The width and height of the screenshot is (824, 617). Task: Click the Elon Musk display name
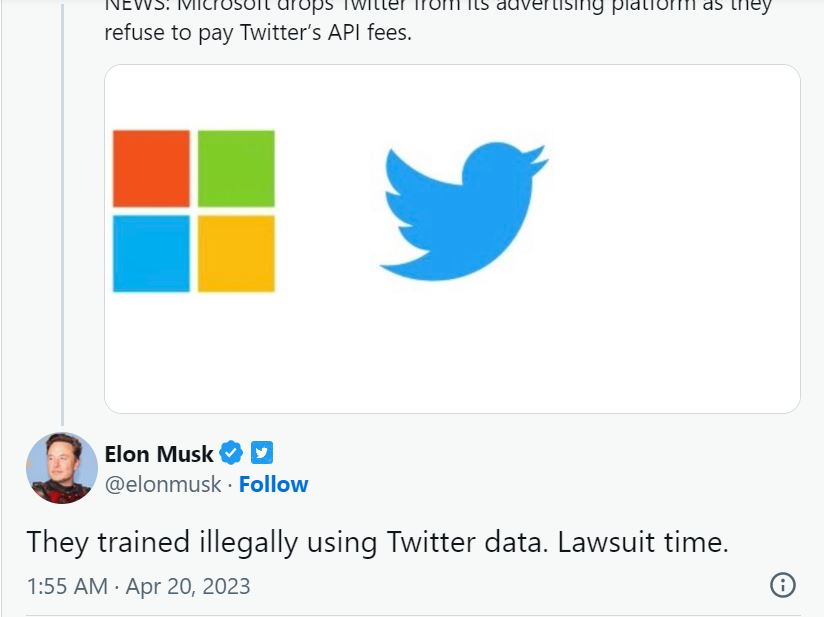[159, 454]
